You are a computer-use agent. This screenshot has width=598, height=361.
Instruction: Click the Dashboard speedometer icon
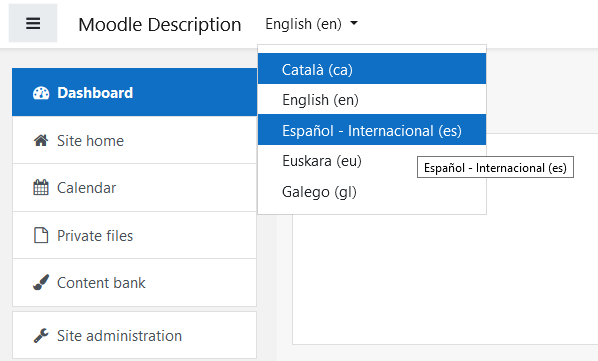click(x=41, y=93)
